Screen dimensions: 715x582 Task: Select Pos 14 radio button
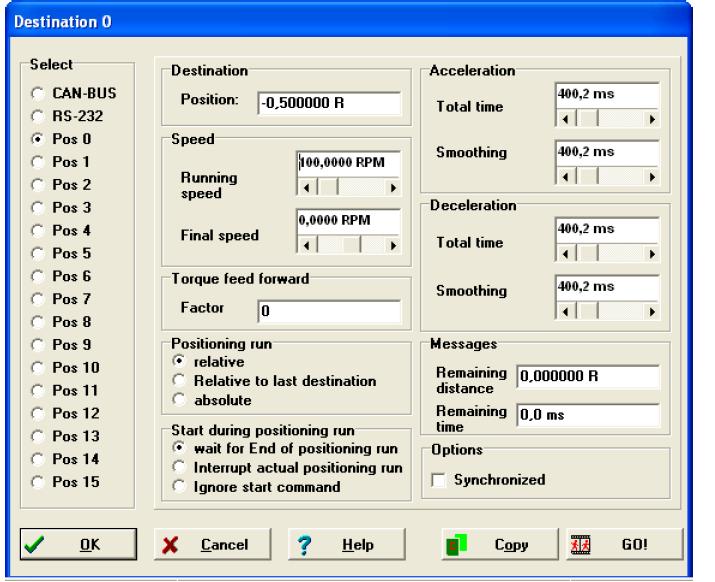37,459
